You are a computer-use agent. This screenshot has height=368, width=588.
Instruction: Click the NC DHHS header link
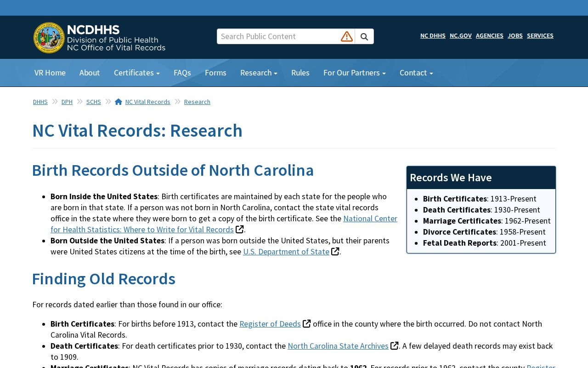pyautogui.click(x=433, y=35)
